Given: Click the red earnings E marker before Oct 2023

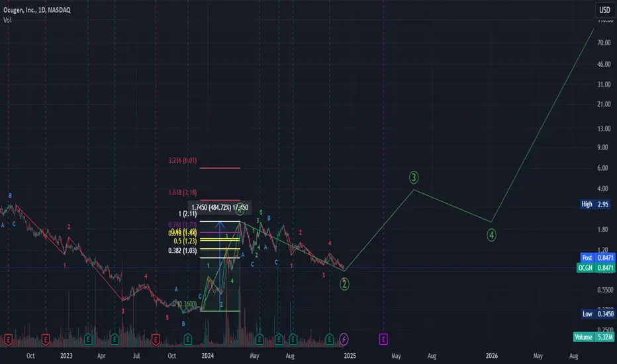Looking at the screenshot, I should (x=156, y=339).
